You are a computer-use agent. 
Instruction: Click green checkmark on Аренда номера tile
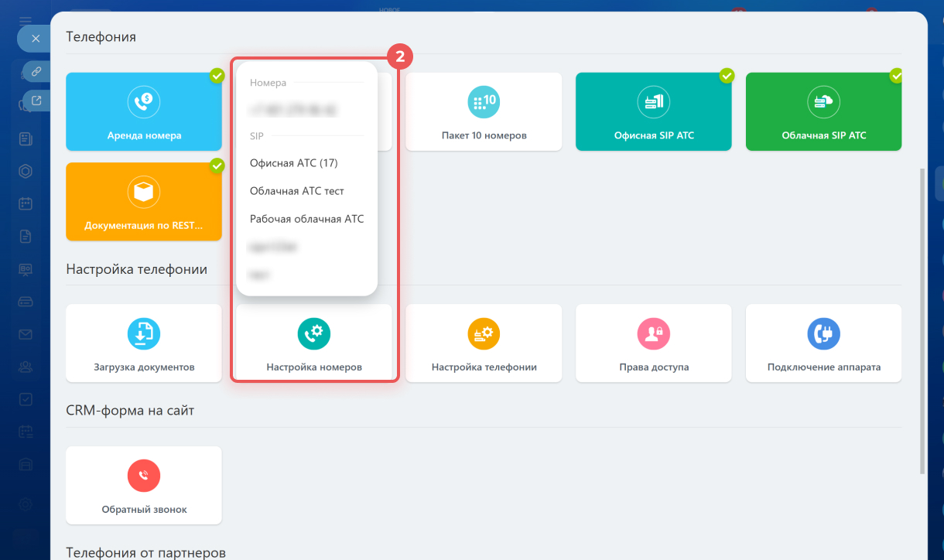(x=217, y=76)
